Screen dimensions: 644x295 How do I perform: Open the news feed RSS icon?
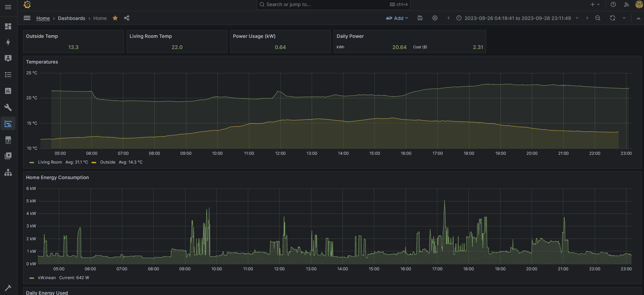click(x=626, y=4)
